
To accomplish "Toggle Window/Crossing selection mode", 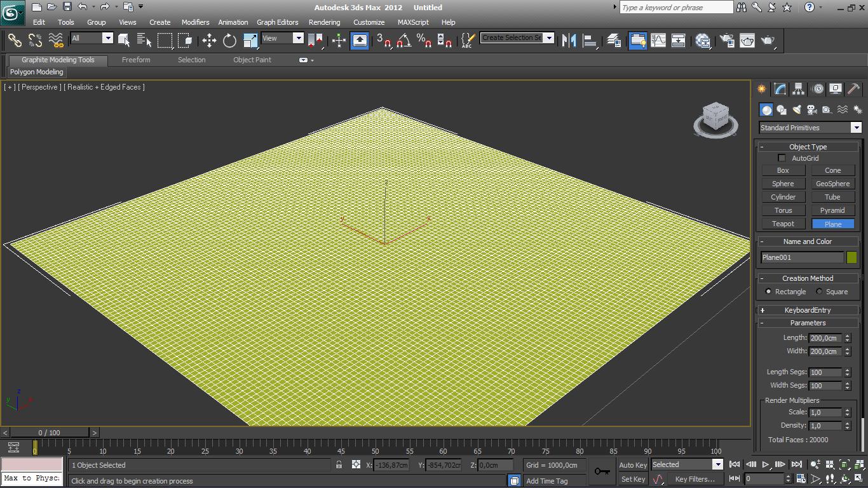I will click(185, 41).
